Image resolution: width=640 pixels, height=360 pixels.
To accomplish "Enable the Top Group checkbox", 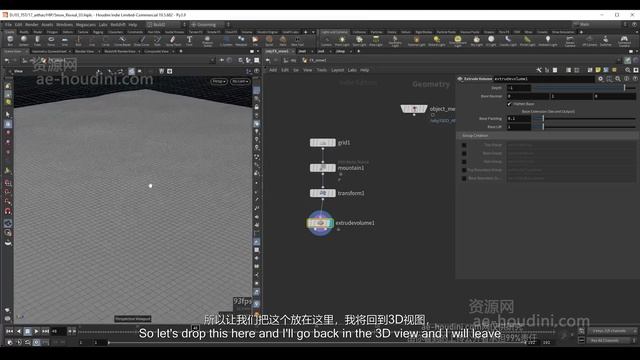I will [464, 145].
